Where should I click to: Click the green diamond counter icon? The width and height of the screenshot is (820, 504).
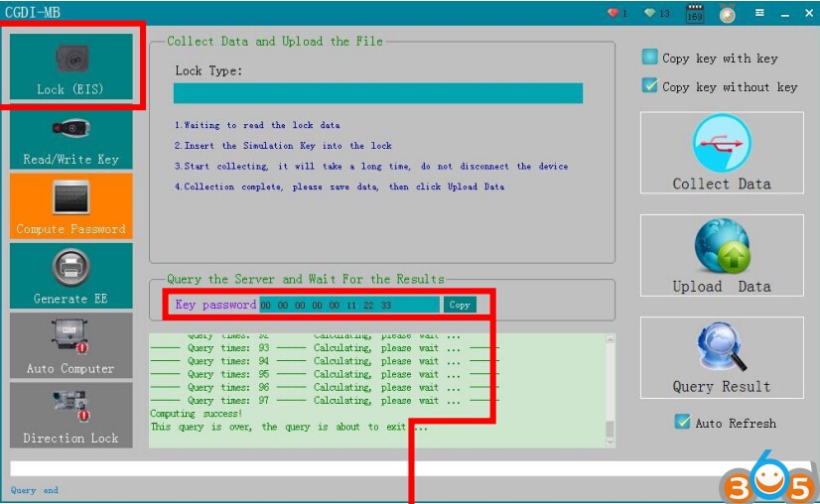650,13
